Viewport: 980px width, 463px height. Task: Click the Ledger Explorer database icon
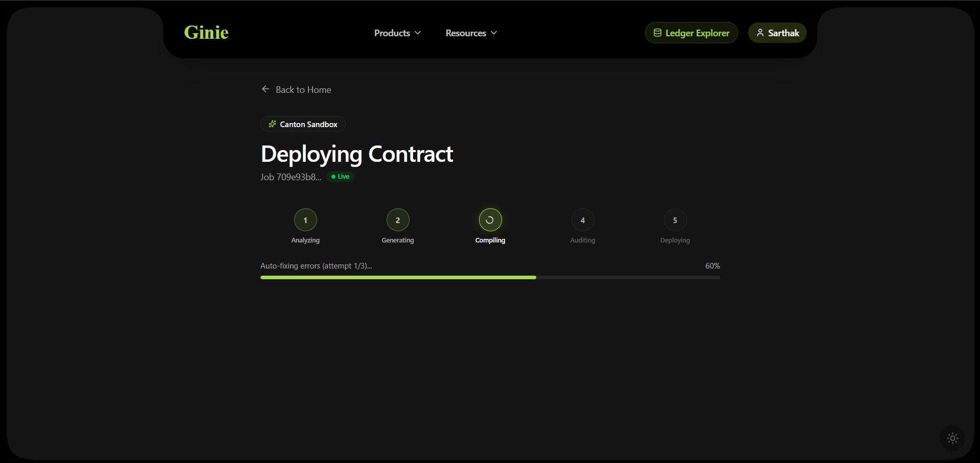658,33
